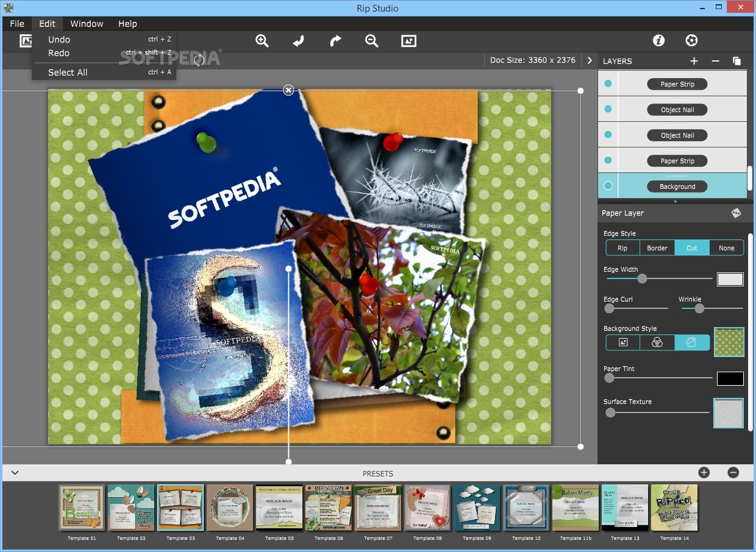The height and width of the screenshot is (552, 756).
Task: Apply the Template 01 preset
Action: click(x=82, y=508)
